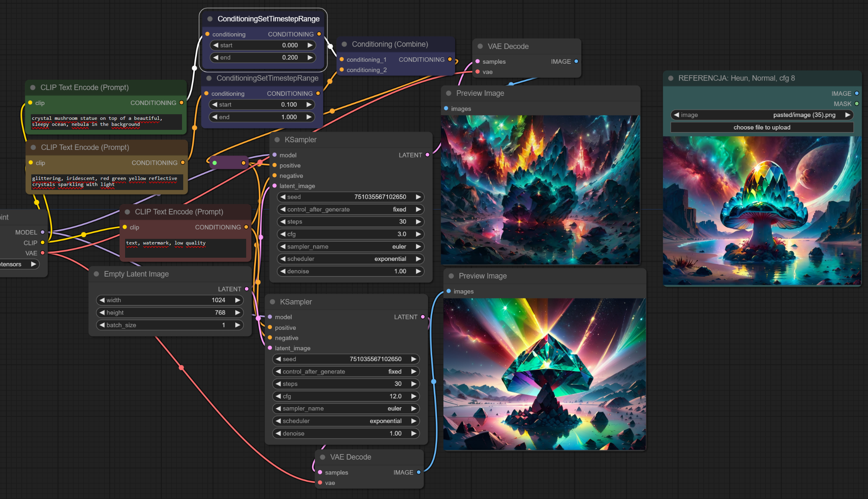The width and height of the screenshot is (868, 499).
Task: Select the image file field pasted/image (35).png
Action: click(762, 115)
